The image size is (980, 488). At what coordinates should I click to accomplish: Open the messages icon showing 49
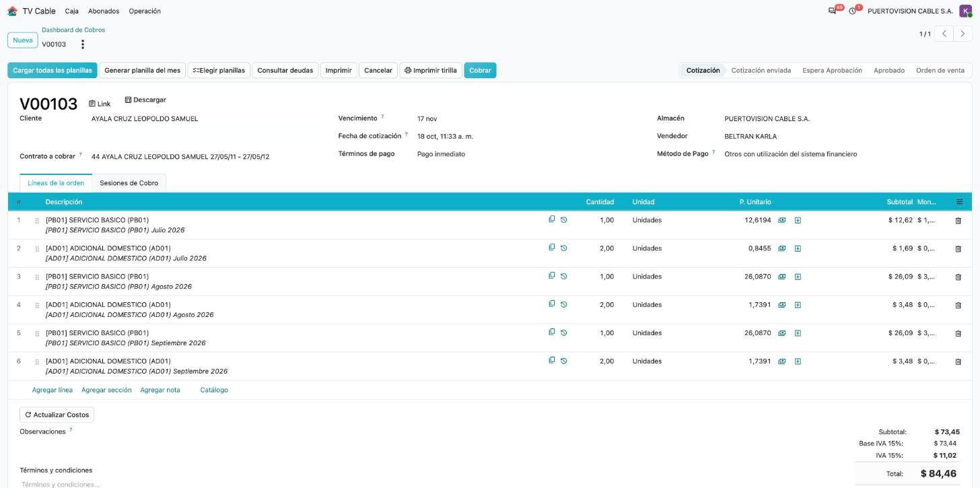[833, 11]
